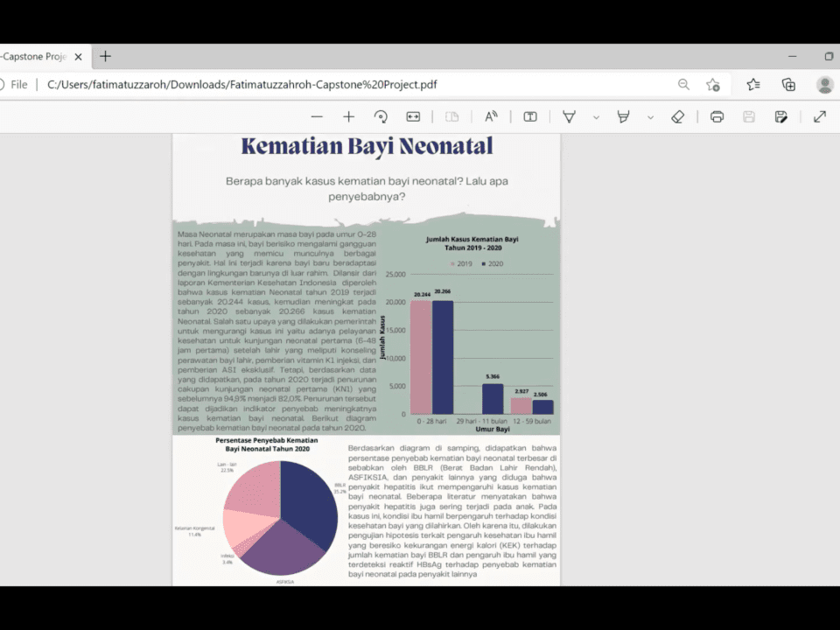Start Read aloud for the PDF
Viewport: 840px width, 630px height.
point(491,116)
